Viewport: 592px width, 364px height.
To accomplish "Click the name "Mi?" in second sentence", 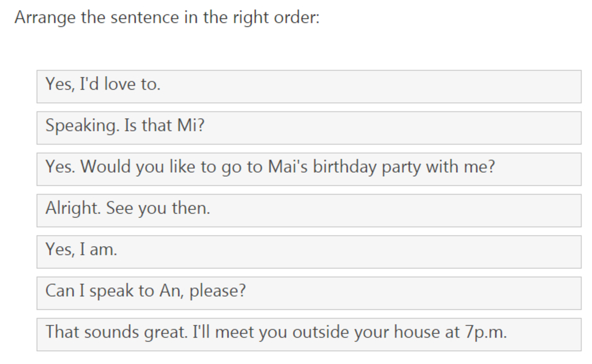I will [191, 125].
